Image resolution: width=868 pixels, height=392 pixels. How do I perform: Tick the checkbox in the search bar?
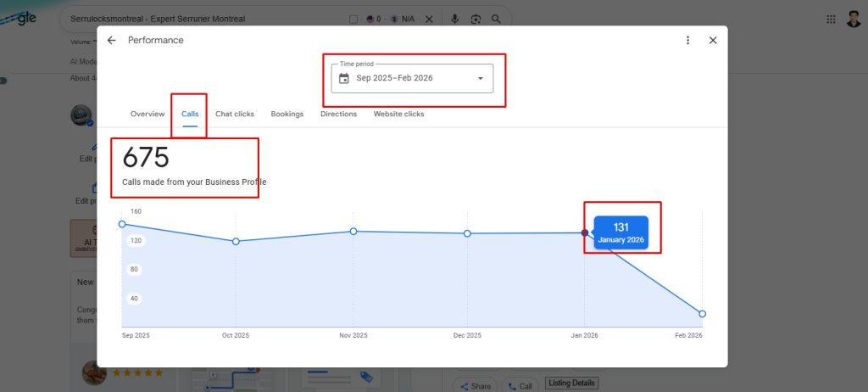pos(353,20)
